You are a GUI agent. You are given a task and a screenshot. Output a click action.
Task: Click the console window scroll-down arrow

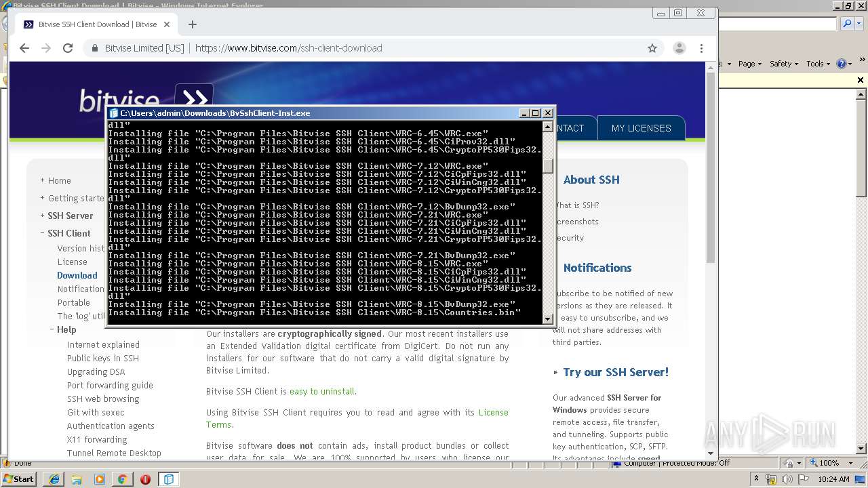[x=548, y=319]
